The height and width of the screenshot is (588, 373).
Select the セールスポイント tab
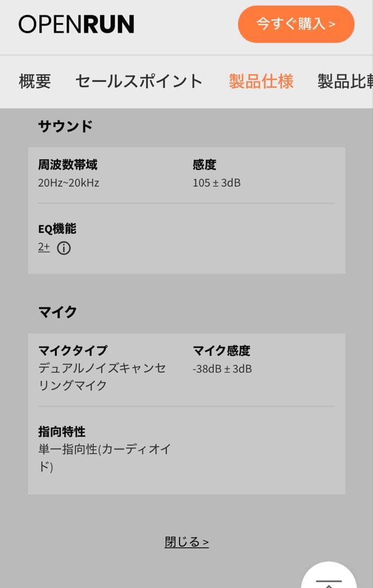click(x=139, y=80)
